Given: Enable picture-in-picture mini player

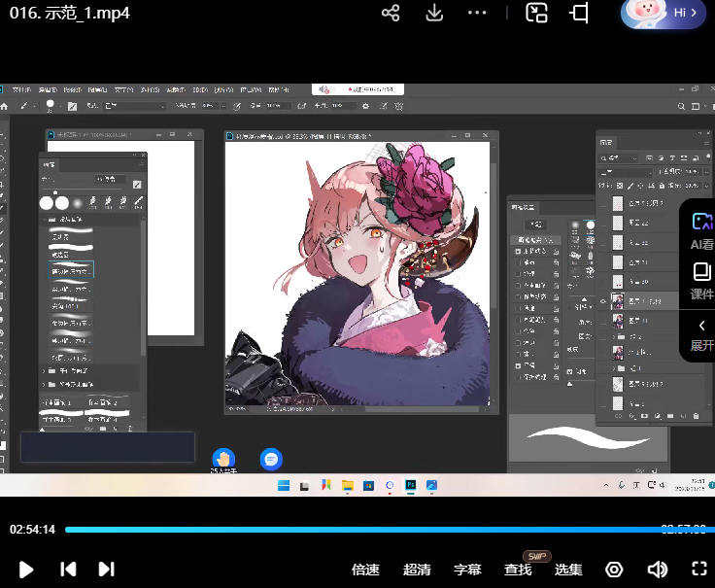Looking at the screenshot, I should 537,13.
